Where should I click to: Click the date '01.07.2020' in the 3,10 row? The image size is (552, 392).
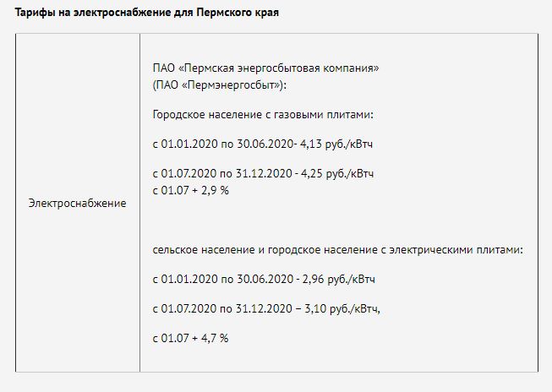click(189, 308)
